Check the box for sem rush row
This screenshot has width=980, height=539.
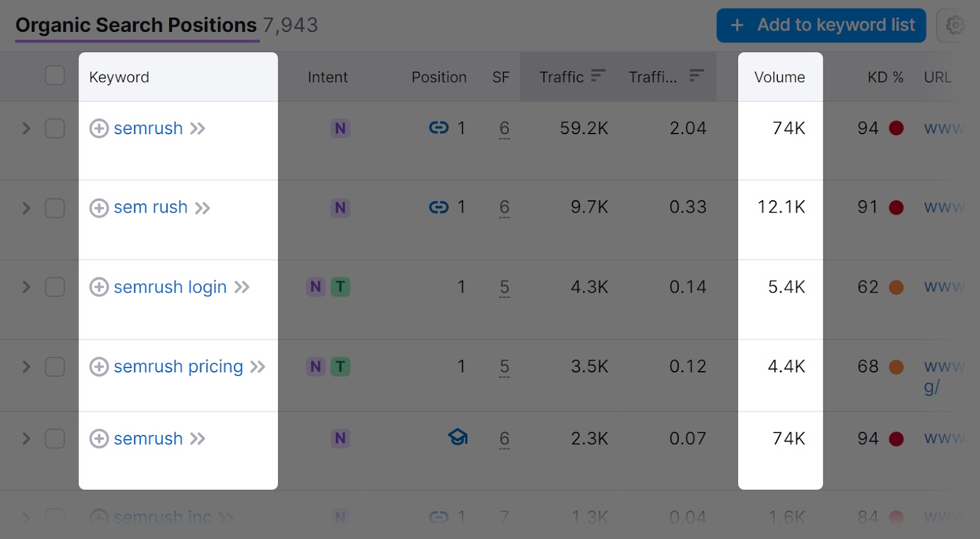pos(55,208)
